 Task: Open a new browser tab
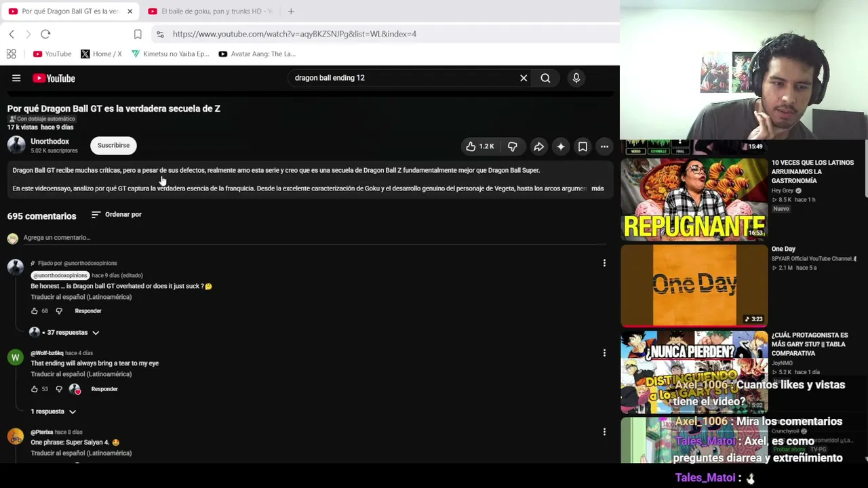click(291, 11)
